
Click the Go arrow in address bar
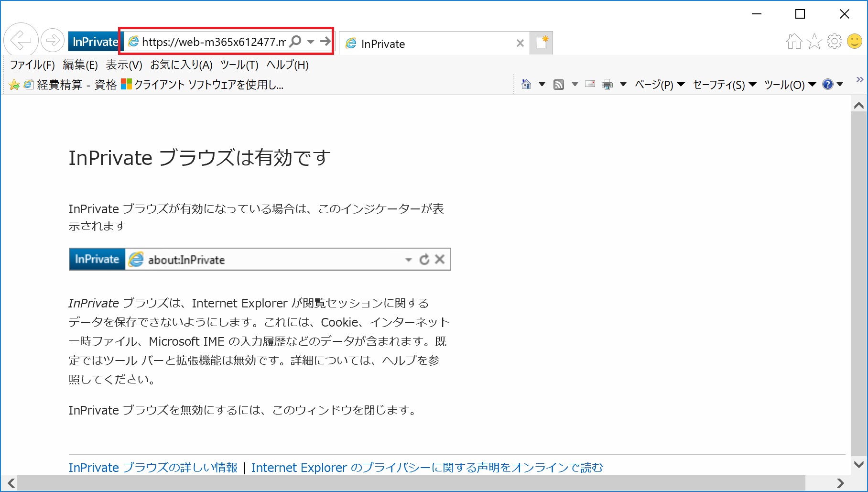[325, 41]
